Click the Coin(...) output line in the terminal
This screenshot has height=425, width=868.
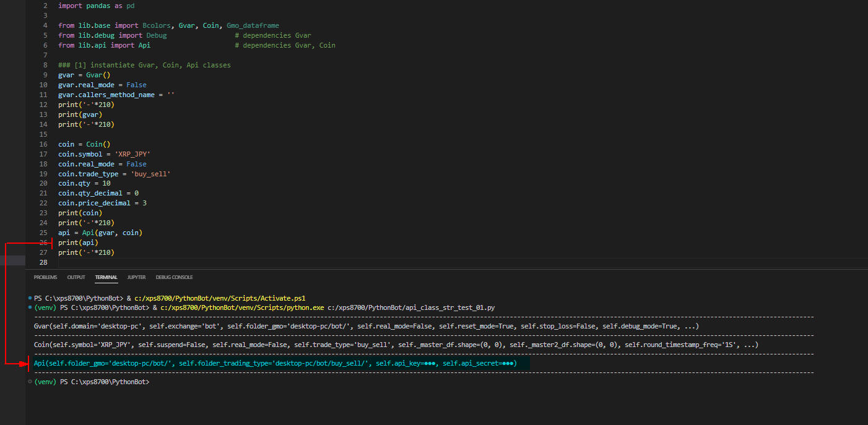click(x=396, y=345)
